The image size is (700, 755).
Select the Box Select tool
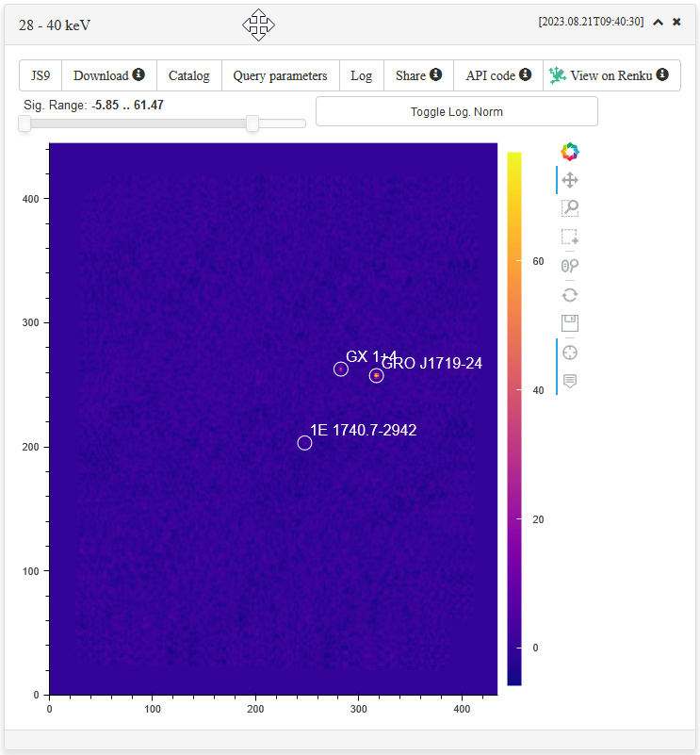[570, 237]
